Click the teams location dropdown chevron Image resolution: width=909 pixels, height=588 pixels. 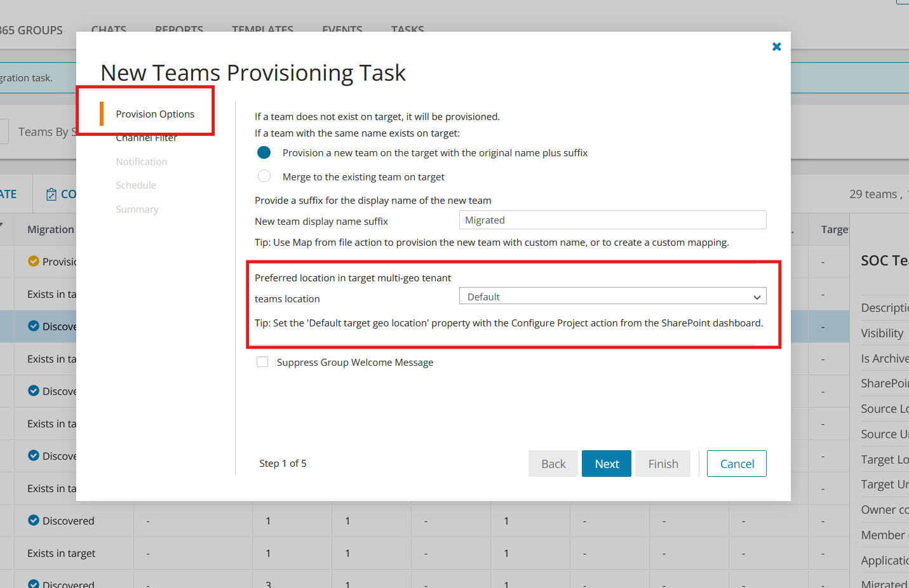(757, 297)
